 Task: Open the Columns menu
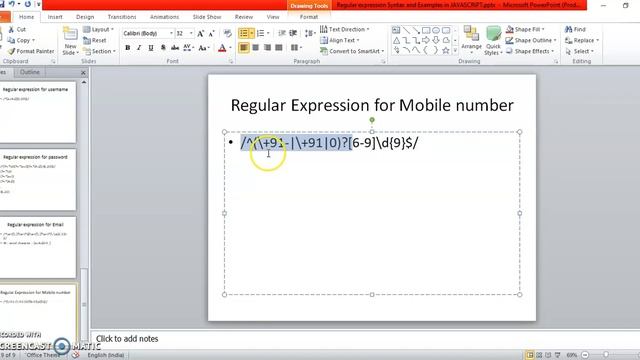(x=296, y=48)
